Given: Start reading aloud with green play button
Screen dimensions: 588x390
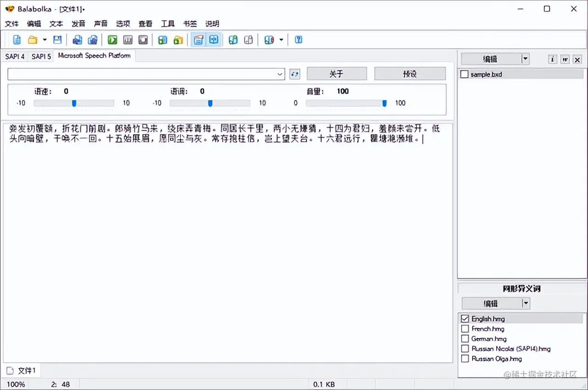Looking at the screenshot, I should coord(112,40).
